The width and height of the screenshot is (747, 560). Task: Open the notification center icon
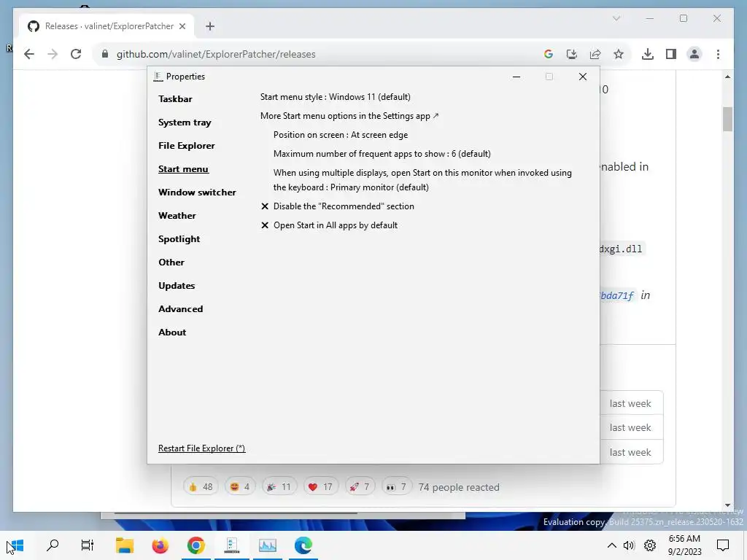(723, 545)
